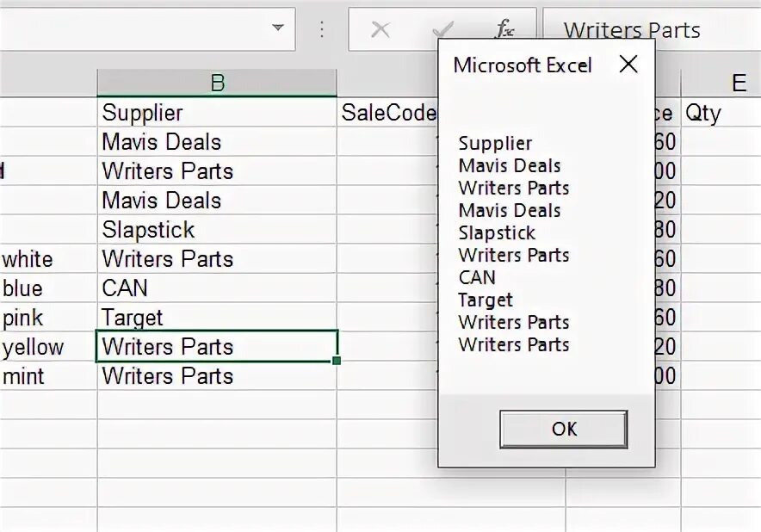Viewport: 761px width, 532px height.
Task: Select the CAN cell in column B
Action: (216, 288)
